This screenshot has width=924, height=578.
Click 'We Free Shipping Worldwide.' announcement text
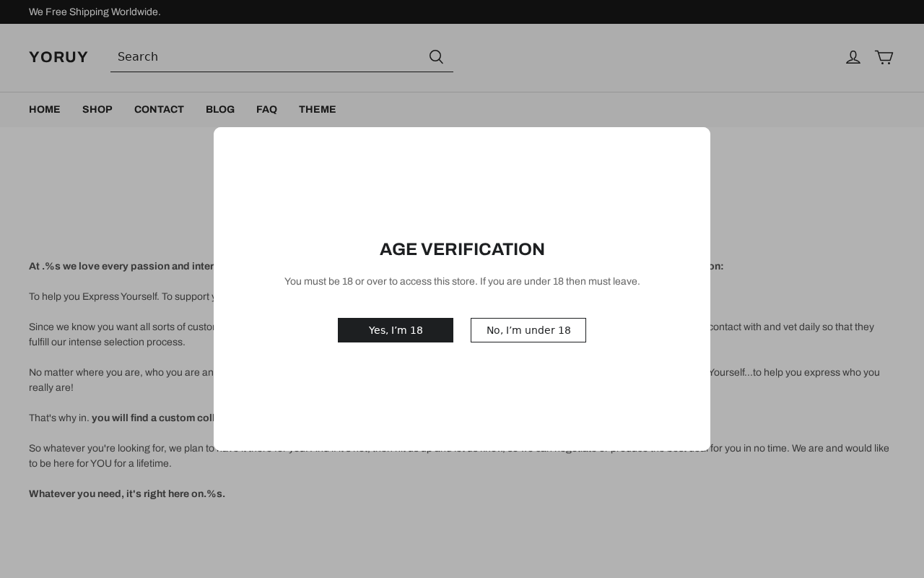coord(95,12)
